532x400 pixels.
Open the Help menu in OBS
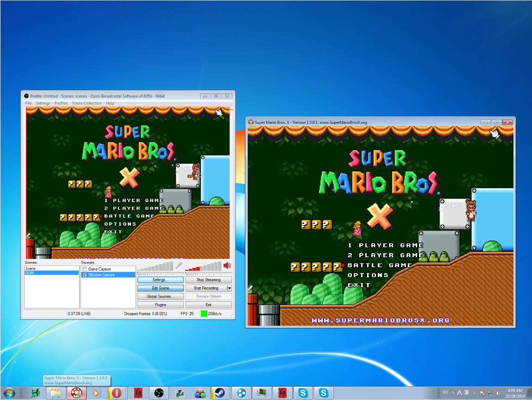tap(110, 103)
